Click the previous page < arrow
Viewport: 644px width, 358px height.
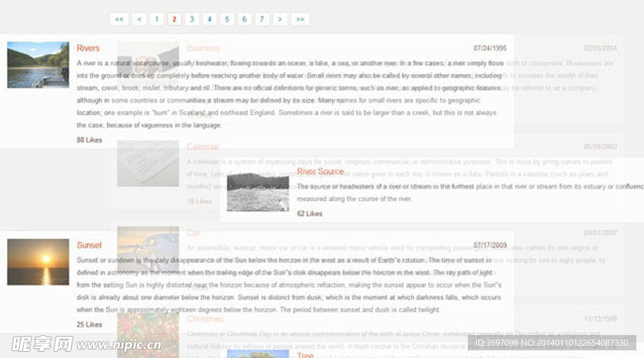(x=139, y=19)
